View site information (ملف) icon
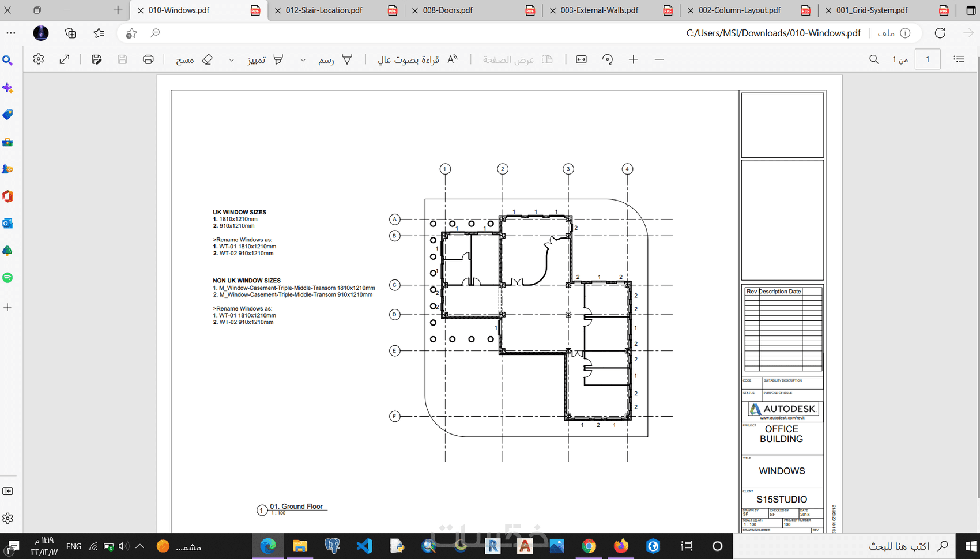The image size is (980, 559). [894, 33]
